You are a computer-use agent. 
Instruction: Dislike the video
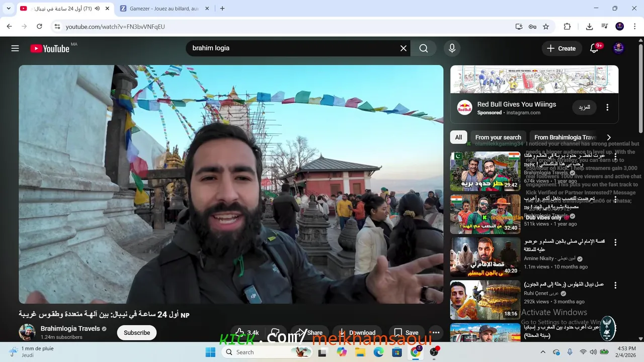[275, 333]
